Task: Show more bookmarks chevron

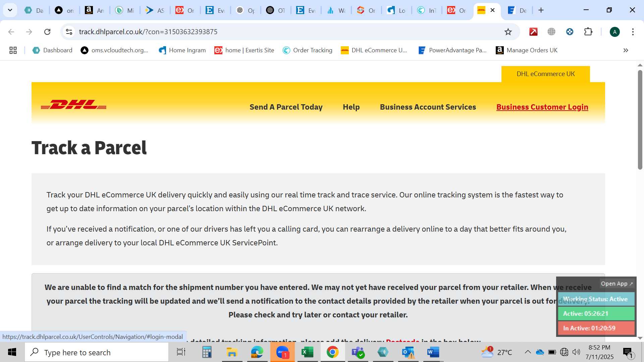Action: point(626,50)
